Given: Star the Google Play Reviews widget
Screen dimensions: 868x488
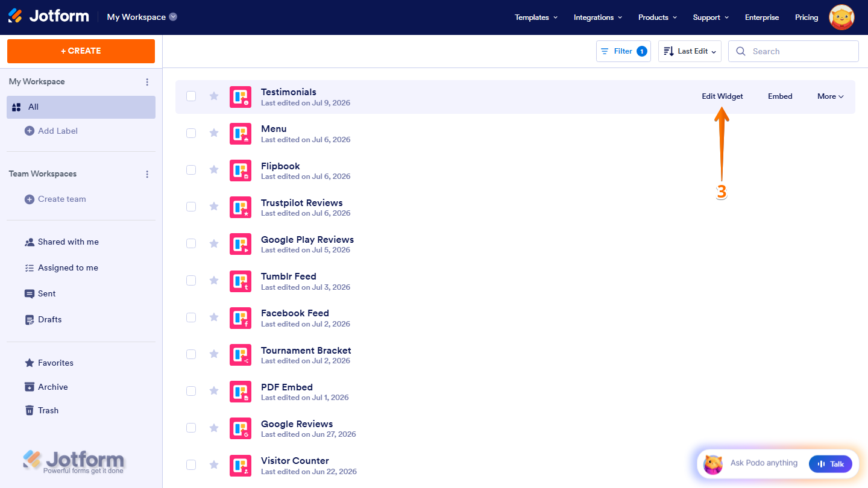Looking at the screenshot, I should pos(214,243).
